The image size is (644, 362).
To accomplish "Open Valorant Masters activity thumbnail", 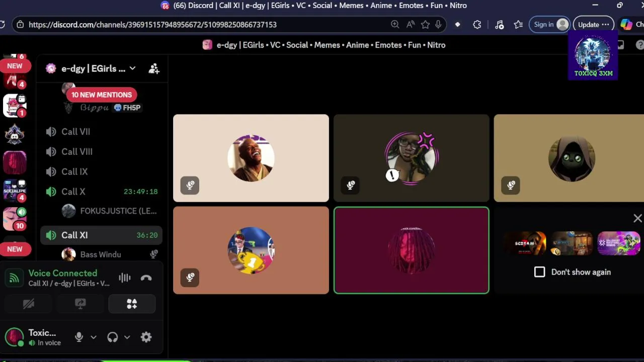I will coord(618,243).
